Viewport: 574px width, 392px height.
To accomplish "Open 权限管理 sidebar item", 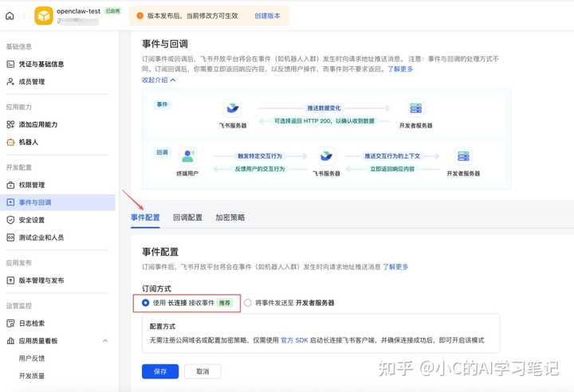I will [x=31, y=185].
